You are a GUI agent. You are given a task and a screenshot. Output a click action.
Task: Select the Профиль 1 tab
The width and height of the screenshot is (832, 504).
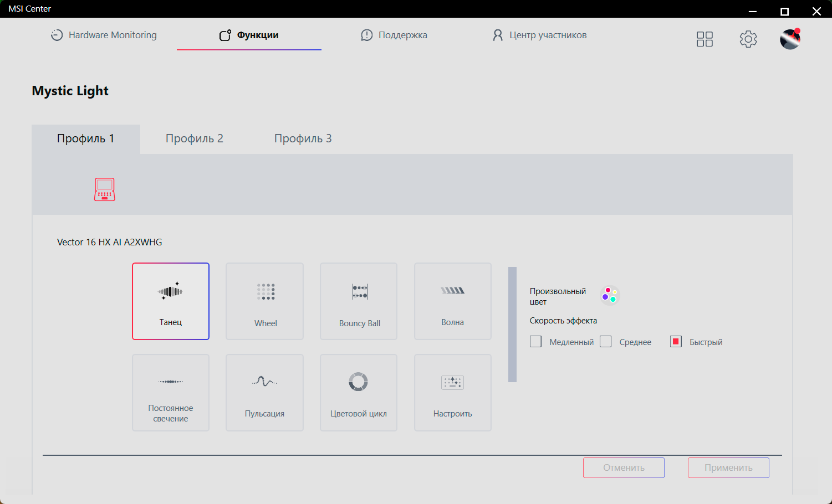pyautogui.click(x=86, y=139)
